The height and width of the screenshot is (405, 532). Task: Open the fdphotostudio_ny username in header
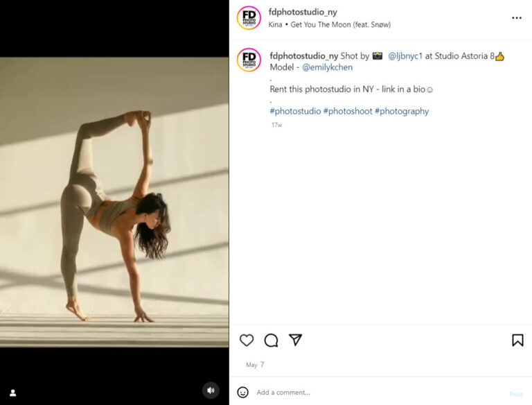303,12
